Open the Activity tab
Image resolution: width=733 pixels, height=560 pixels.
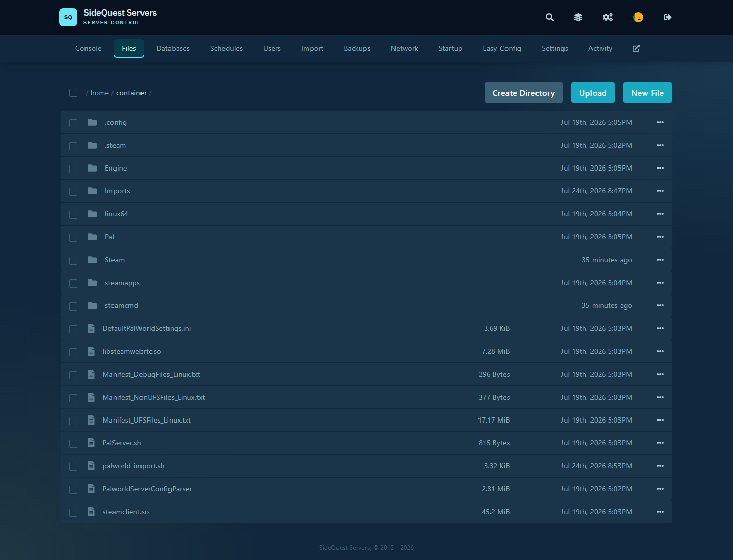tap(600, 48)
